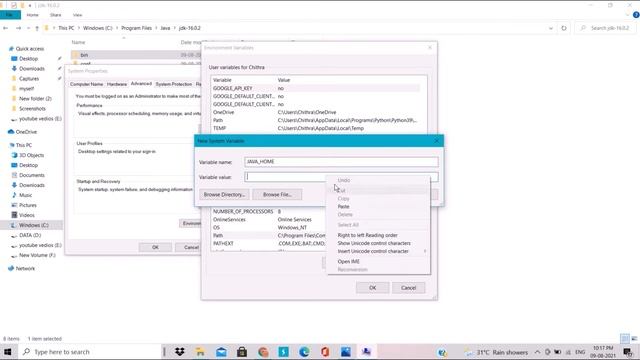The width and height of the screenshot is (640, 360).
Task: Select PATHEXT system variable row
Action: point(269,244)
